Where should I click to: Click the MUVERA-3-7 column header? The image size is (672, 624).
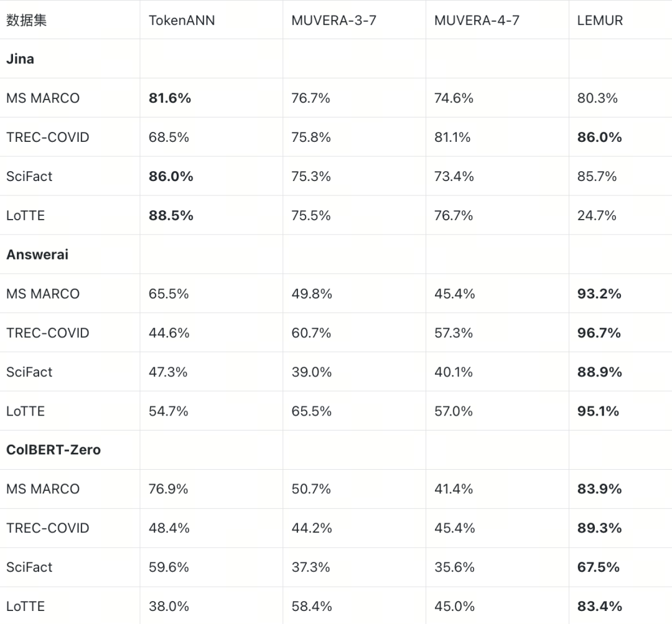pos(334,20)
